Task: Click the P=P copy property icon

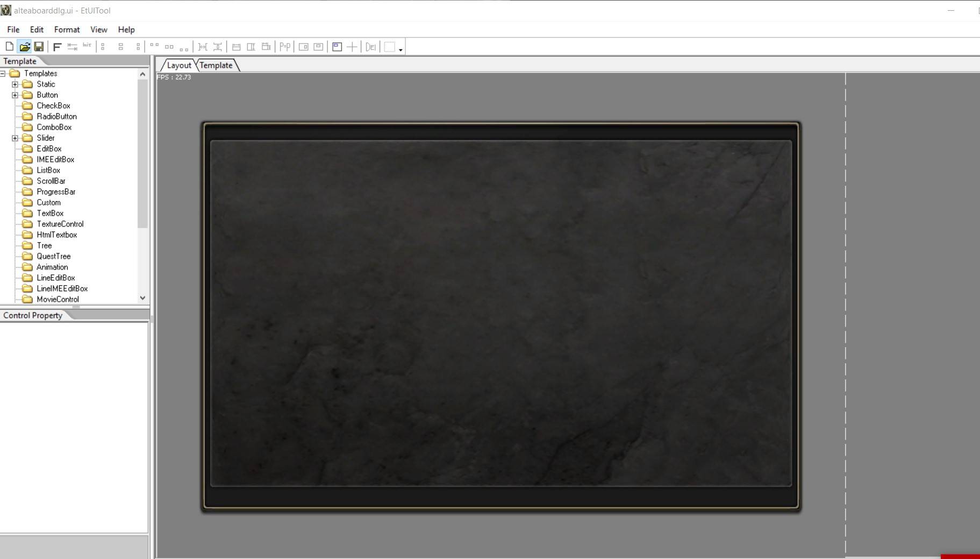Action: [x=285, y=47]
